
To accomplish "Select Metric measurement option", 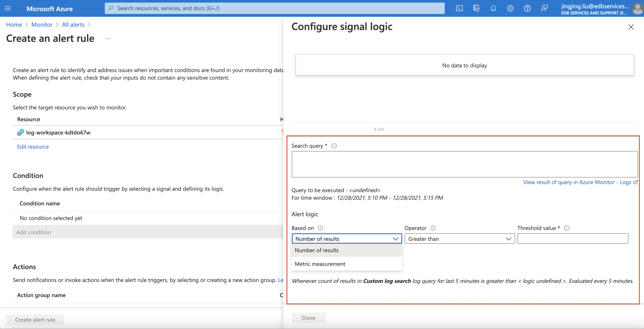I will (347, 264).
